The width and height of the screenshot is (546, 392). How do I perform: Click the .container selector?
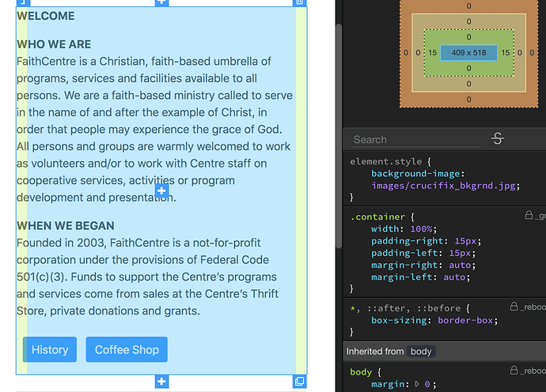coord(377,217)
